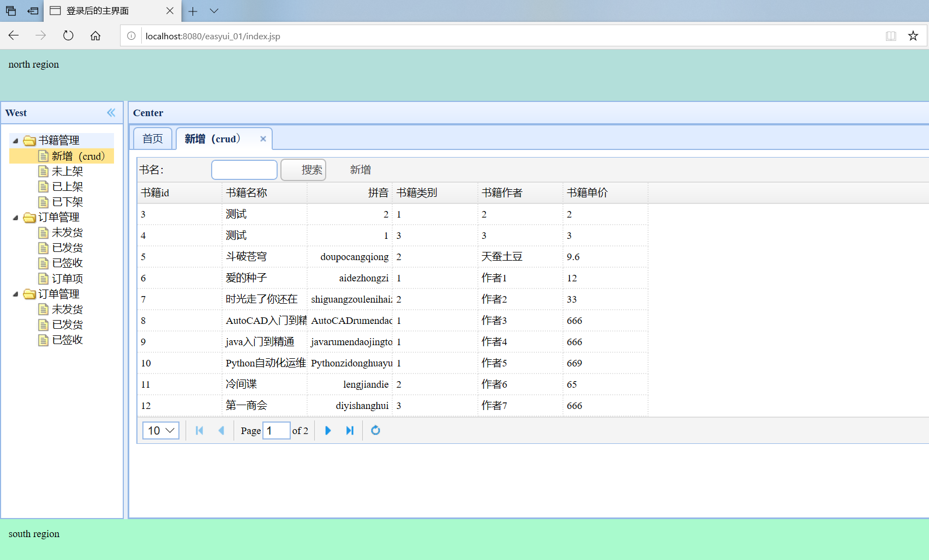Switch to the 首页 tab
This screenshot has width=929, height=560.
point(153,139)
